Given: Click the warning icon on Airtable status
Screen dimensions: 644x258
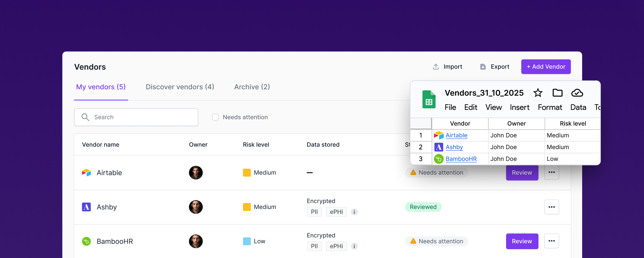Looking at the screenshot, I should tap(413, 172).
